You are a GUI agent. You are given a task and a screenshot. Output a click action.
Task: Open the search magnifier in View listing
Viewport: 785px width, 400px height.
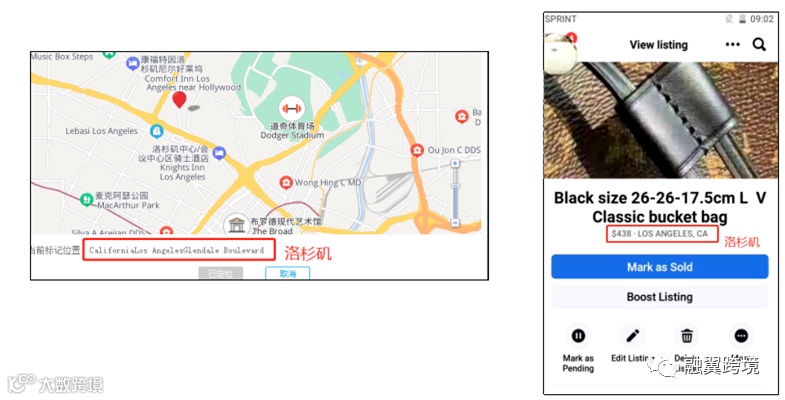click(x=759, y=45)
